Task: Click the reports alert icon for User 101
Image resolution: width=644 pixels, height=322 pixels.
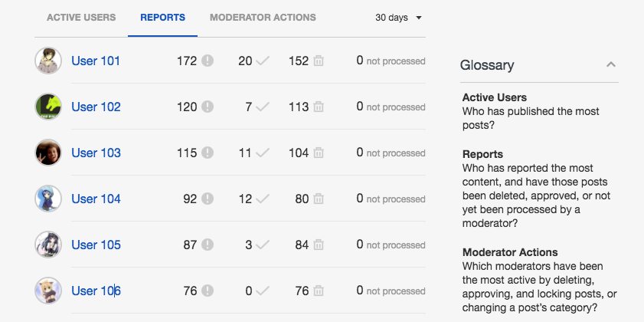Action: (x=208, y=61)
